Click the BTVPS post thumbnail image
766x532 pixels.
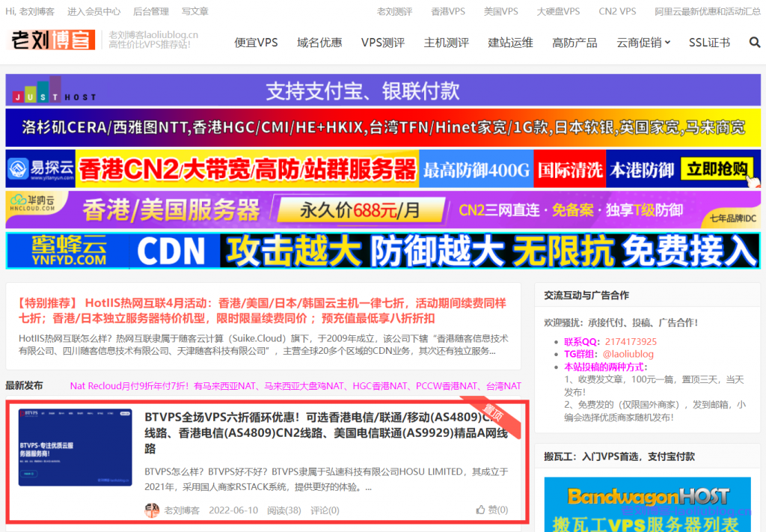(x=75, y=447)
